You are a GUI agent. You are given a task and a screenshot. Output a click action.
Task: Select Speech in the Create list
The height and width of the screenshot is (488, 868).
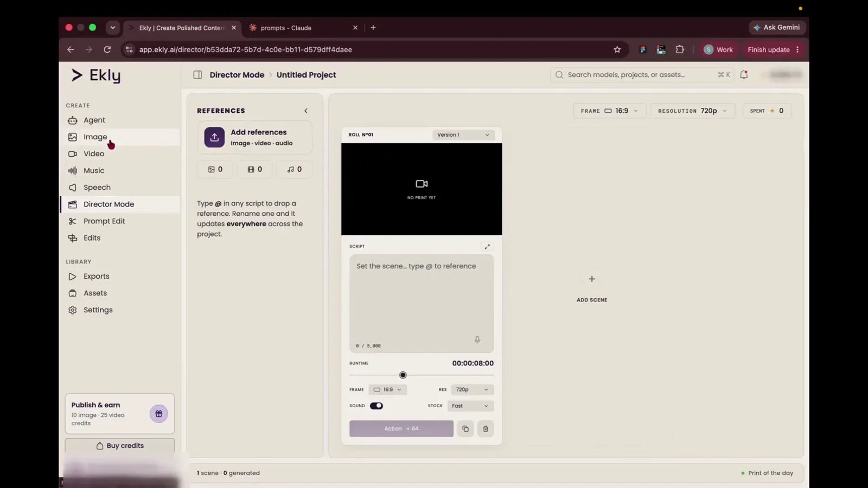97,187
